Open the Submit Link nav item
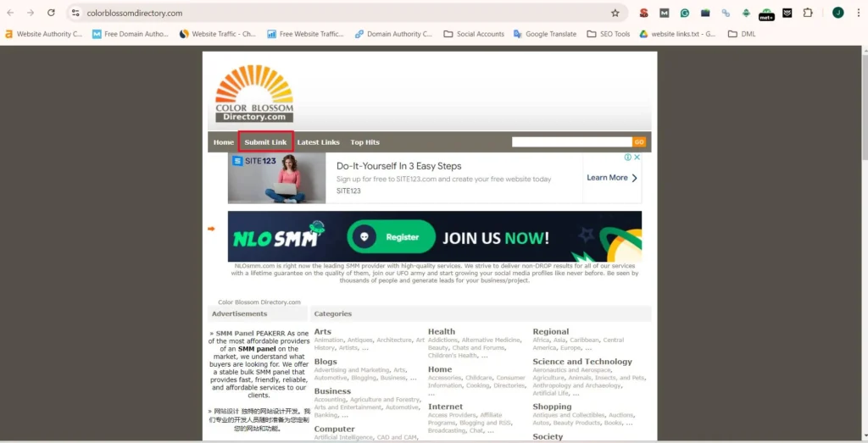The height and width of the screenshot is (443, 868). click(265, 142)
